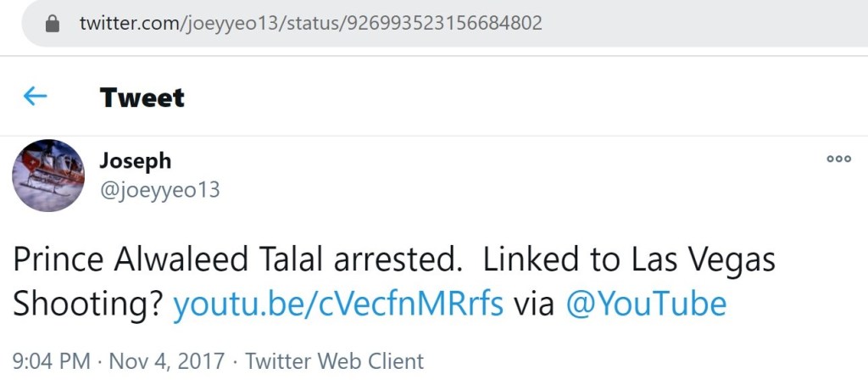Open the youtu.be/cVecfnMRrfs video link
Image resolution: width=868 pixels, height=385 pixels.
pos(338,303)
